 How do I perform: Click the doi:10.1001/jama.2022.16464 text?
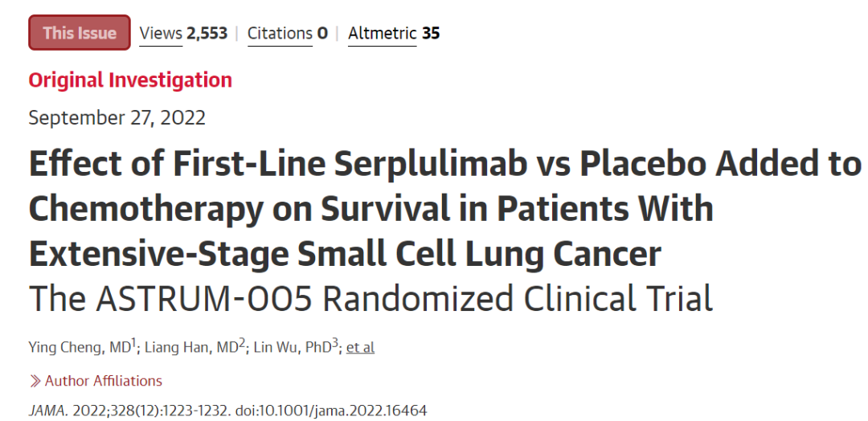click(x=331, y=411)
